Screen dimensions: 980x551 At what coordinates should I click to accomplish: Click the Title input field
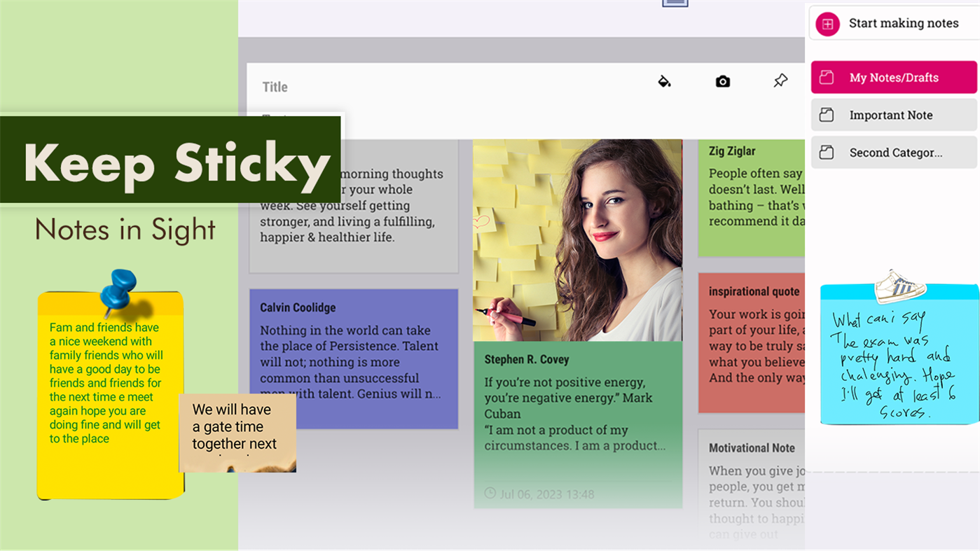(x=275, y=86)
